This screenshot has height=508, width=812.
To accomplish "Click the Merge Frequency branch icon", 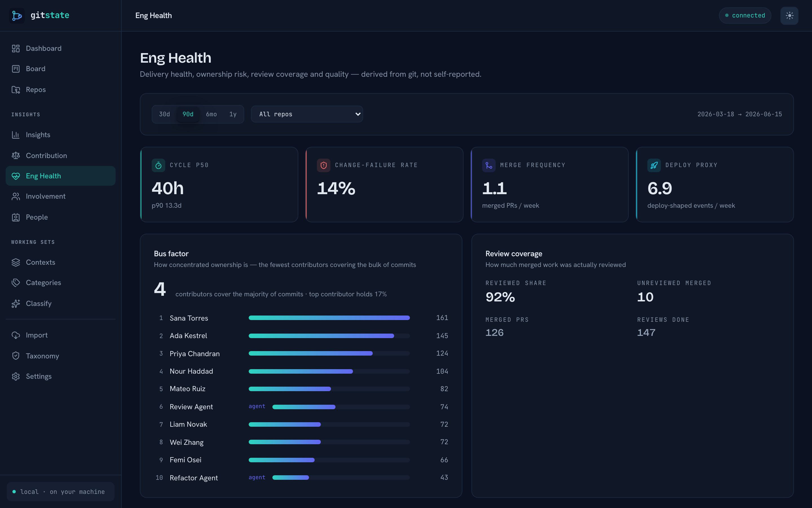I will (x=489, y=165).
